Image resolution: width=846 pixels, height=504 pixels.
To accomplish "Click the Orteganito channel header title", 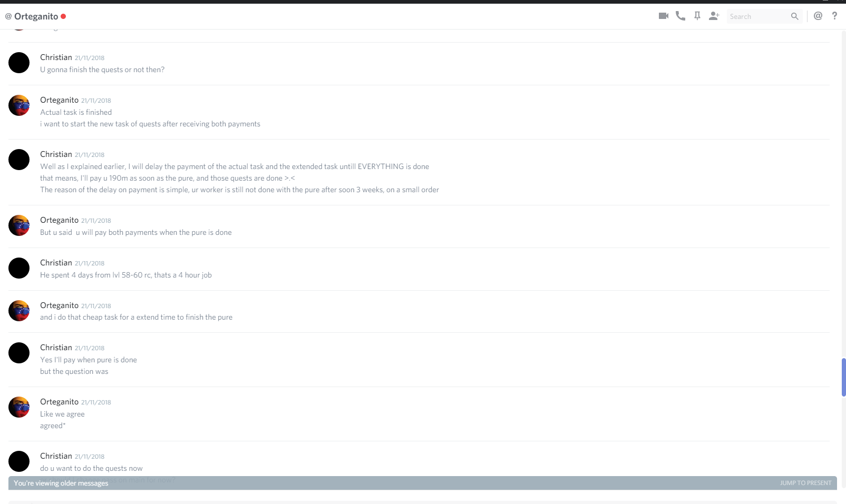I will (x=36, y=16).
